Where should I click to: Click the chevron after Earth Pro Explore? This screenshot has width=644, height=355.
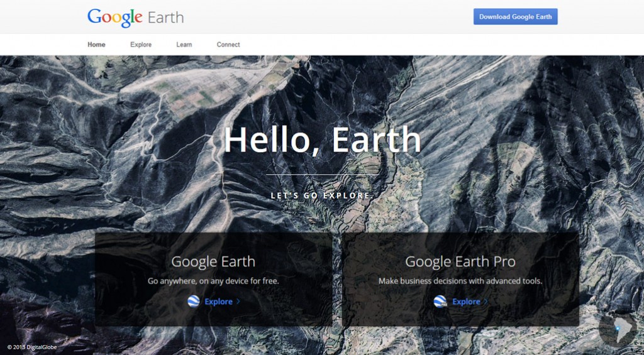pos(486,302)
